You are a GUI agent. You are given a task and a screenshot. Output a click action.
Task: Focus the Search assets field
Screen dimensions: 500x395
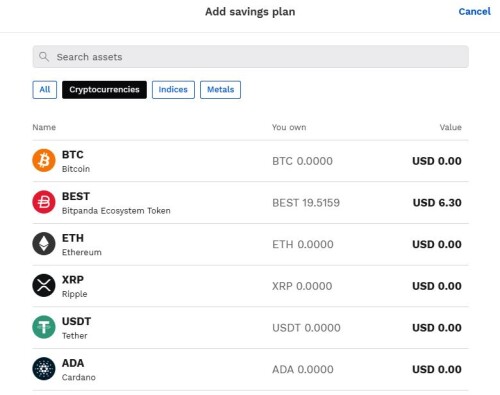pyautogui.click(x=251, y=57)
